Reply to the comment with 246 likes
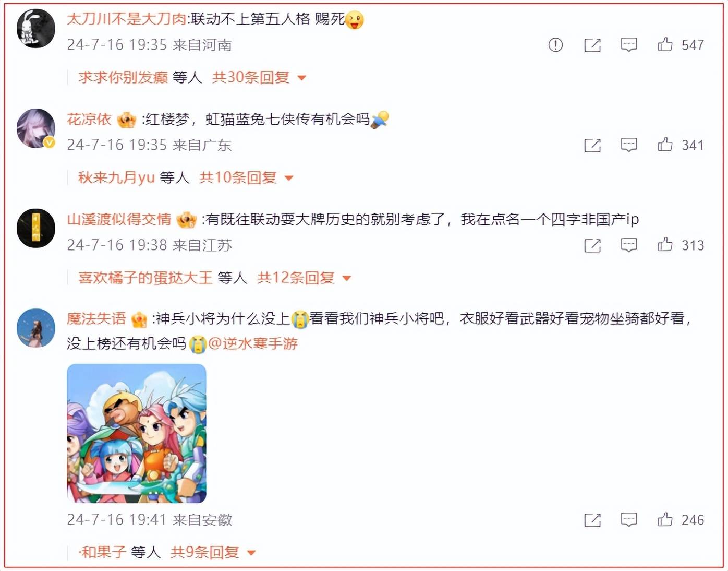Image resolution: width=728 pixels, height=571 pixels. (629, 520)
